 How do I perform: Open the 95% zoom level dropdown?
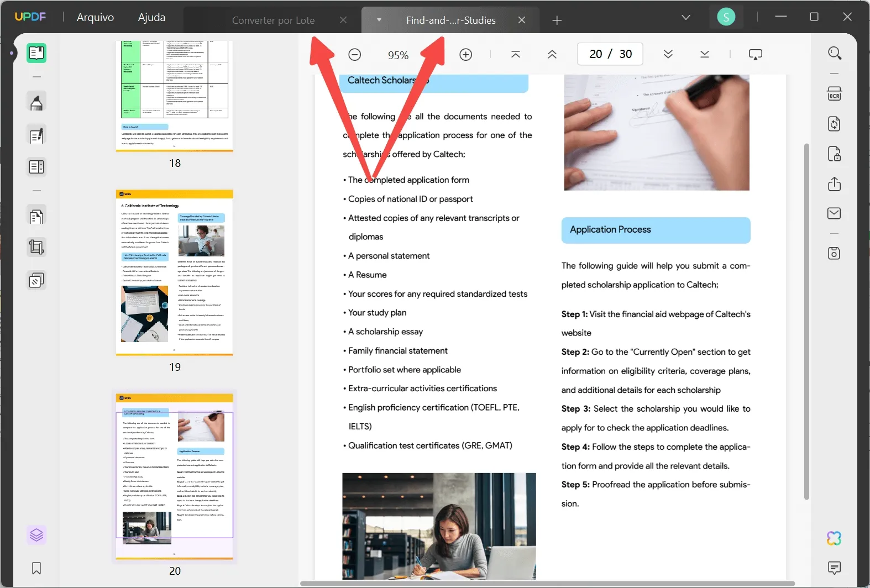398,55
